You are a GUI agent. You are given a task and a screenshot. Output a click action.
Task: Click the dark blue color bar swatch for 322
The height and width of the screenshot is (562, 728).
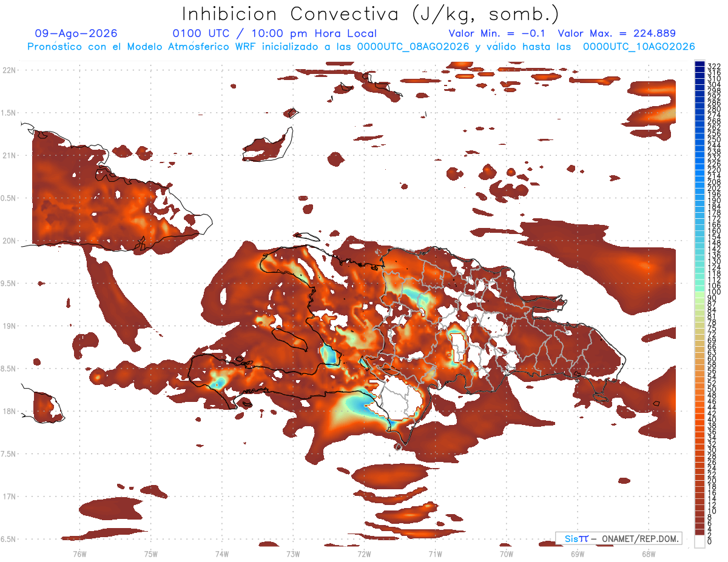pyautogui.click(x=699, y=64)
